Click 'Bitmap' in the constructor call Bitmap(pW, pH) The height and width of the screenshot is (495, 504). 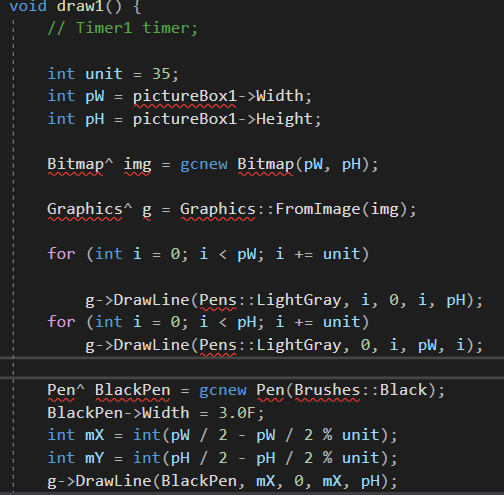point(265,164)
